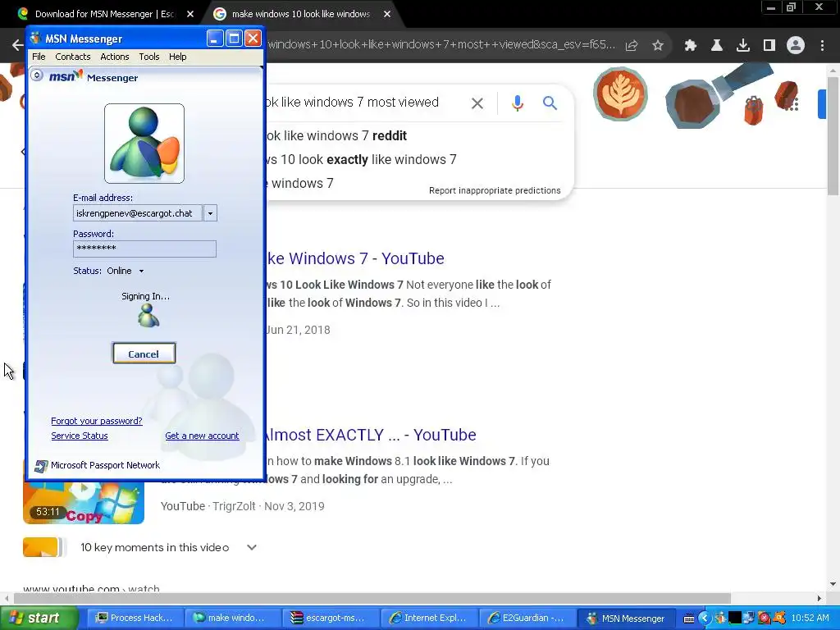This screenshot has height=630, width=840.
Task: Open the File menu in MSN Messenger
Action: click(x=39, y=57)
